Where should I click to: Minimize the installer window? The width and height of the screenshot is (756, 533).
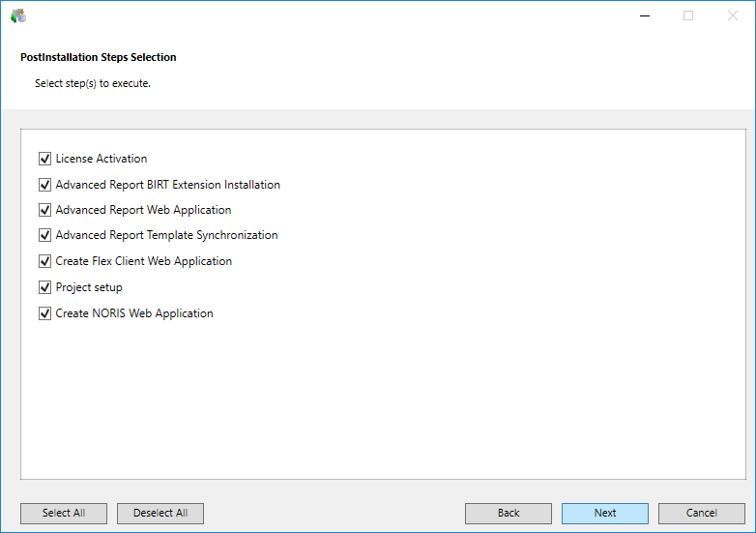pos(644,15)
